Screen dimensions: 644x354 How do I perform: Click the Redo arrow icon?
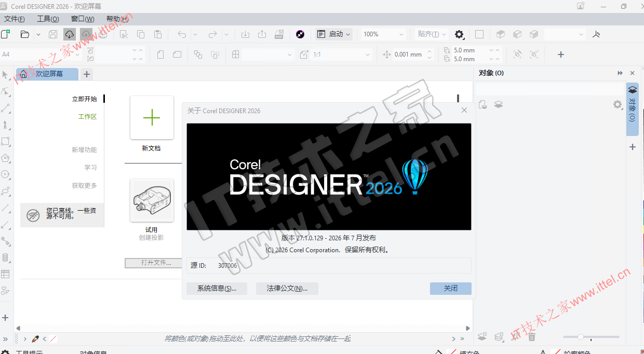point(212,34)
